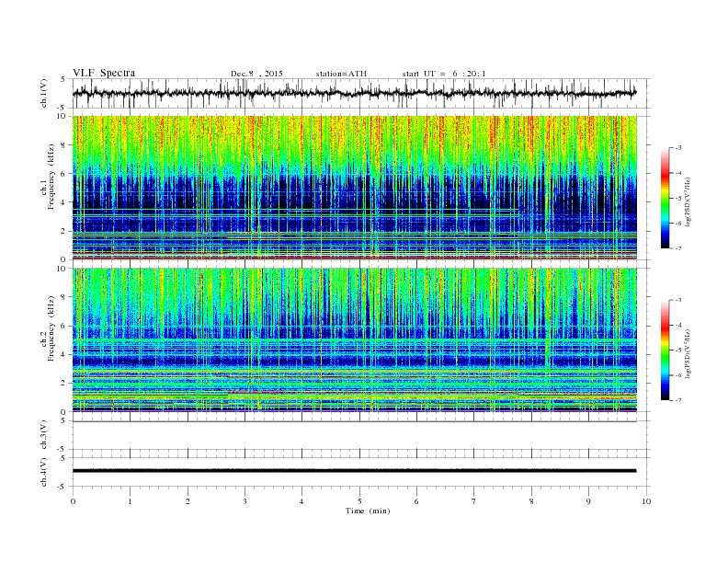Click the ch.2 spectrogram plot area
The width and height of the screenshot is (728, 563).
(354, 339)
